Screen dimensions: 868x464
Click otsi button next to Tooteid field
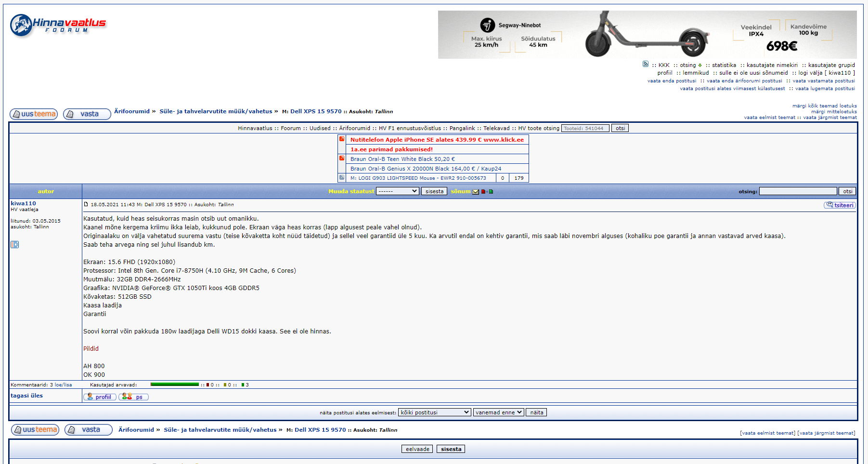coord(620,128)
